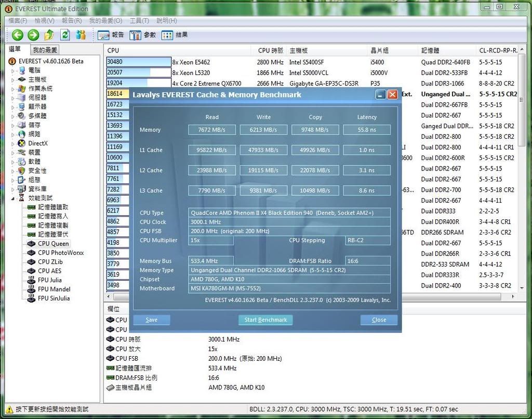Select the 顯示器 display tree item
The image size is (532, 419).
pos(37,107)
